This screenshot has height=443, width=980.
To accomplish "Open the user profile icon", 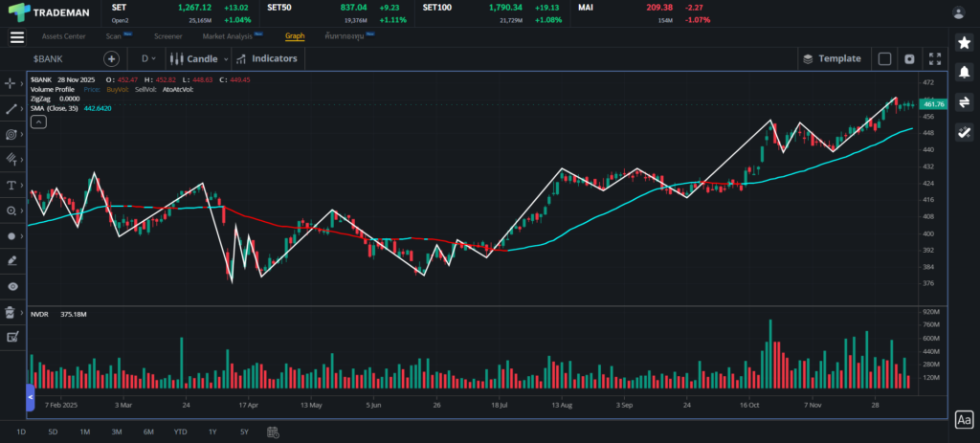I will point(958,12).
